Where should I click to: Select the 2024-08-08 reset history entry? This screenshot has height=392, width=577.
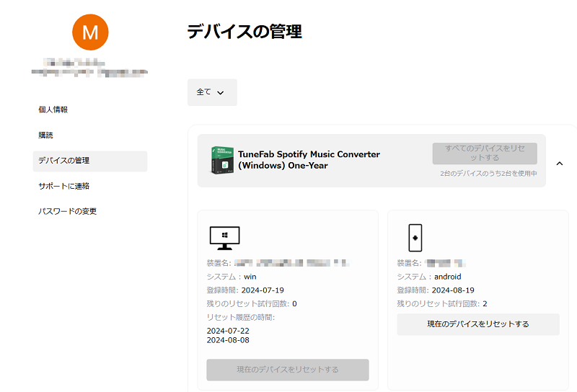click(228, 340)
